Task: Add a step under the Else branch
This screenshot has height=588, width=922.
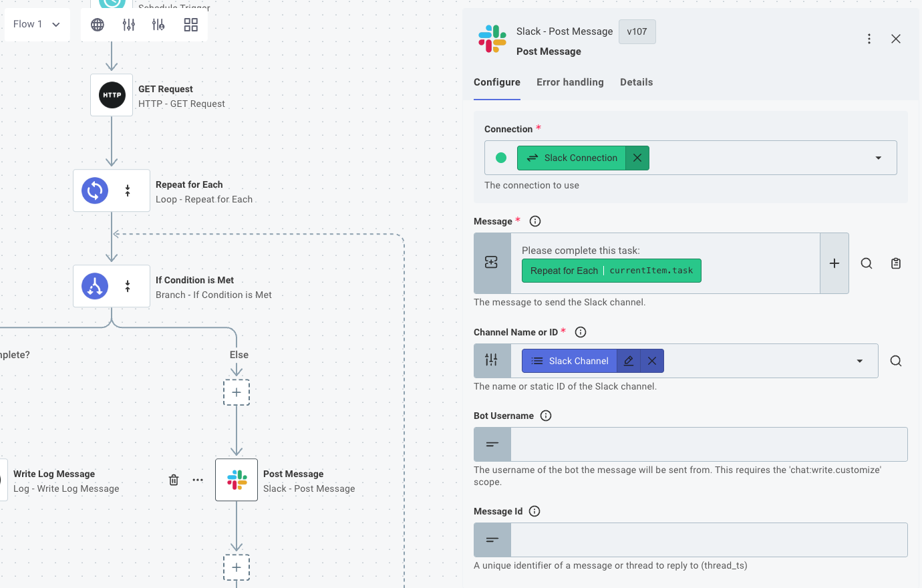Action: pos(237,392)
